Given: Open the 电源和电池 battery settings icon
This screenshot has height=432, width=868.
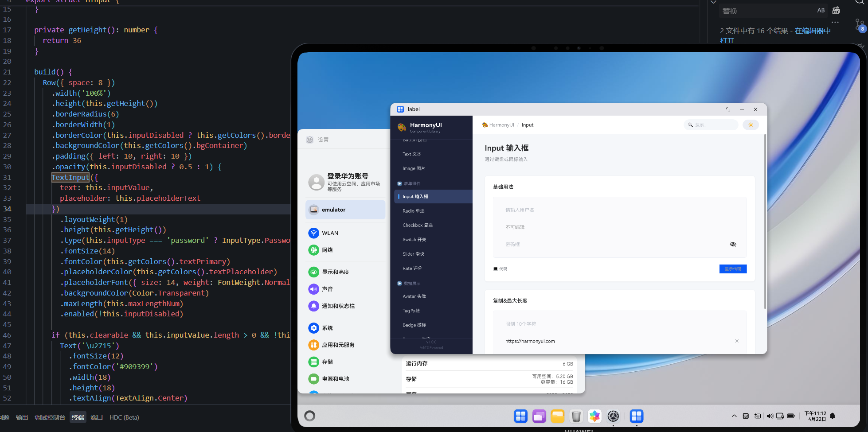Looking at the screenshot, I should [x=314, y=379].
